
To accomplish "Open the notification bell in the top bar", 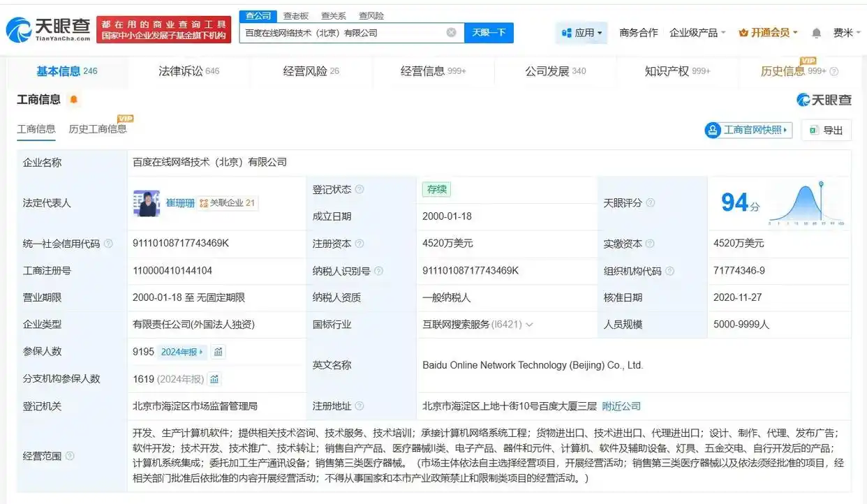I will [817, 32].
